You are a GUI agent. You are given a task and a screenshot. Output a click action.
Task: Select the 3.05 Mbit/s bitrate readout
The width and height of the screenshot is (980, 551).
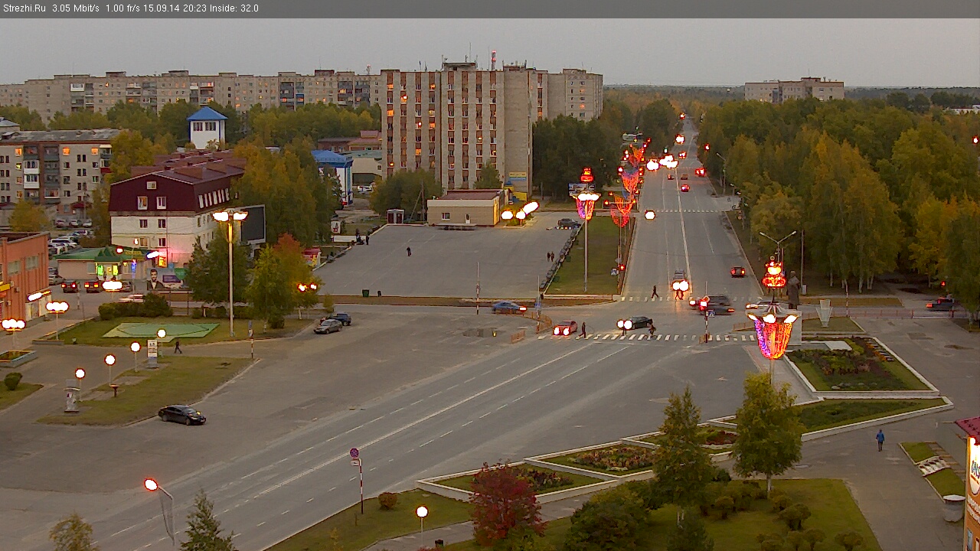pyautogui.click(x=76, y=8)
